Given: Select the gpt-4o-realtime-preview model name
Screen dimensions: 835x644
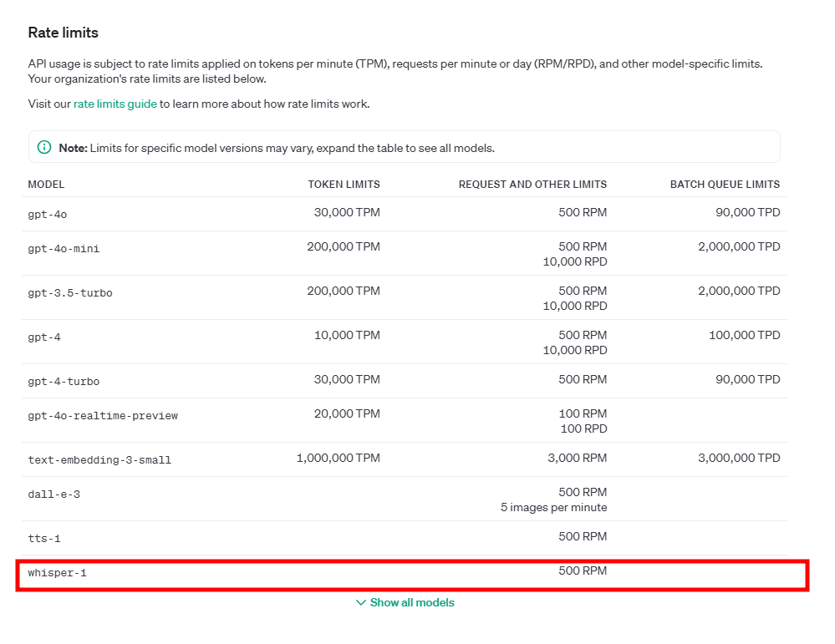Looking at the screenshot, I should pyautogui.click(x=103, y=415).
